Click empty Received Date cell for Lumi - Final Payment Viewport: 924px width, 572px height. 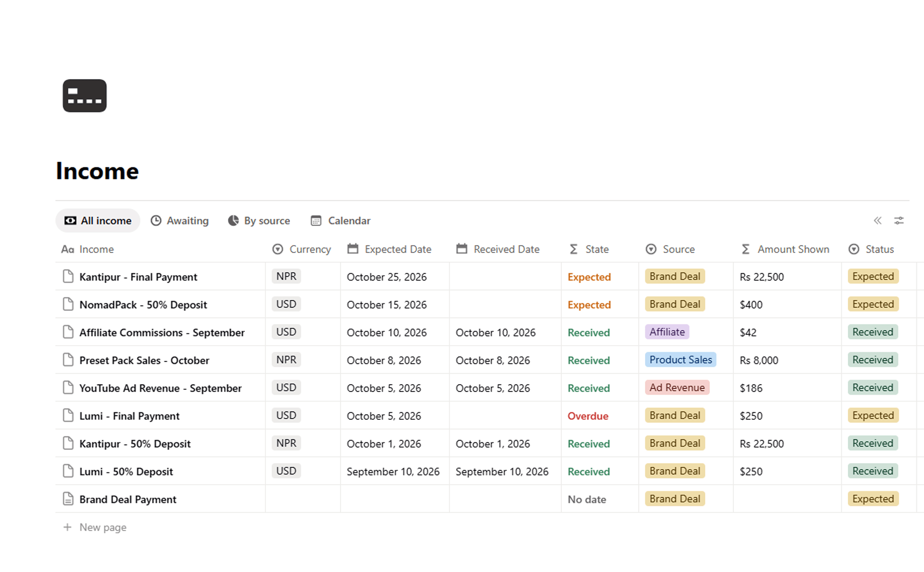point(505,415)
